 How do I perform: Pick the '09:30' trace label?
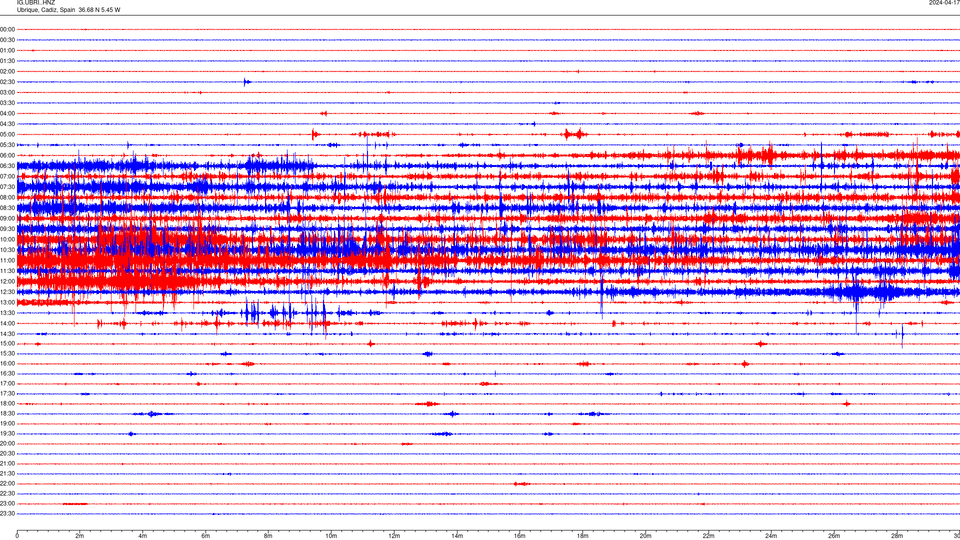(x=7, y=229)
